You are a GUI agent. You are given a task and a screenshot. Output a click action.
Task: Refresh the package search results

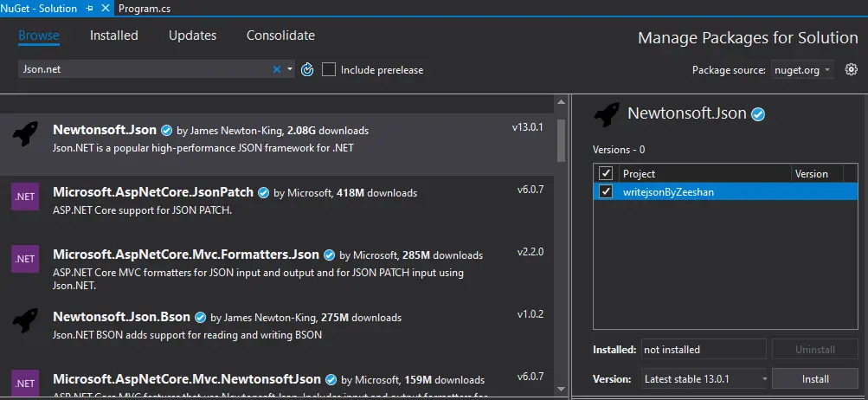307,70
